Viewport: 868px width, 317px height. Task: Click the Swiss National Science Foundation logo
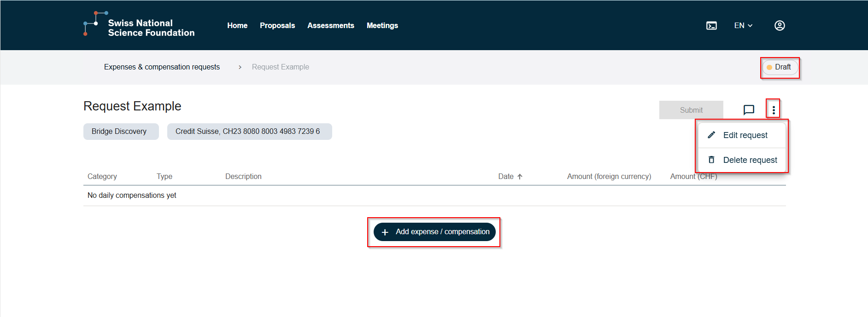pyautogui.click(x=139, y=25)
